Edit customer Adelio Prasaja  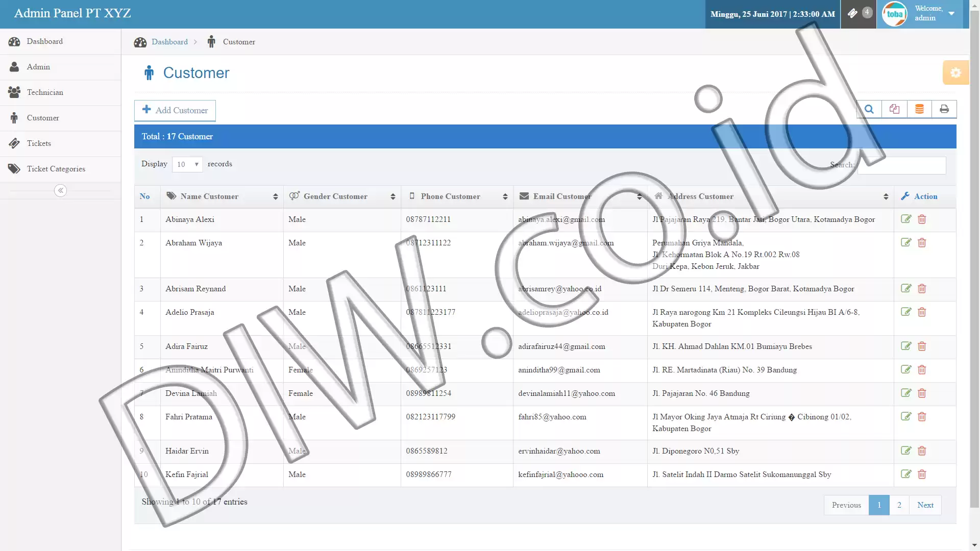906,312
